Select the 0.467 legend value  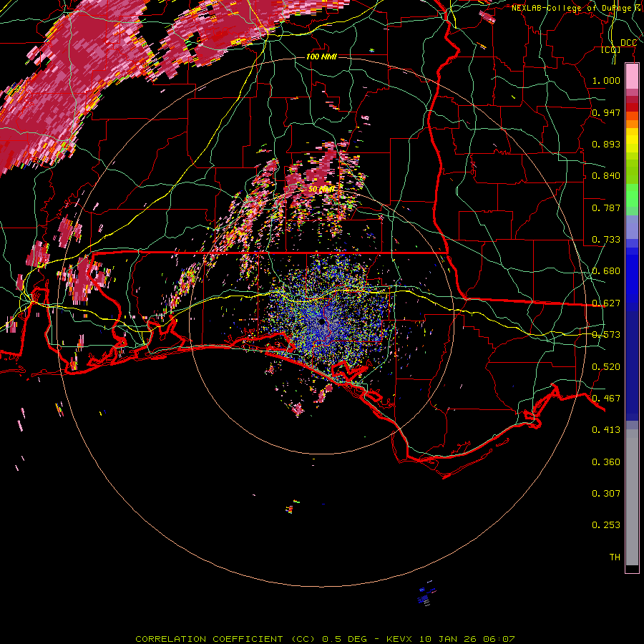point(606,399)
